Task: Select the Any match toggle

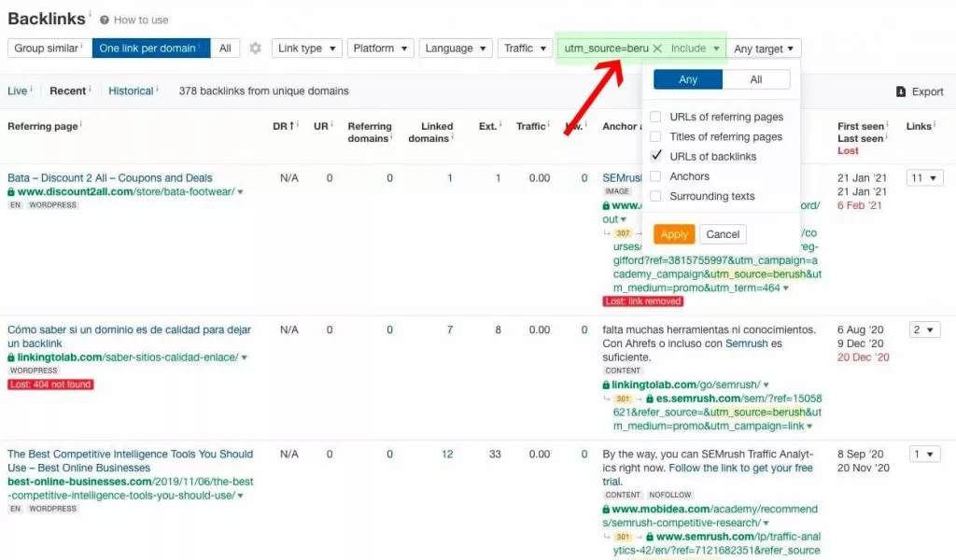Action: (688, 79)
